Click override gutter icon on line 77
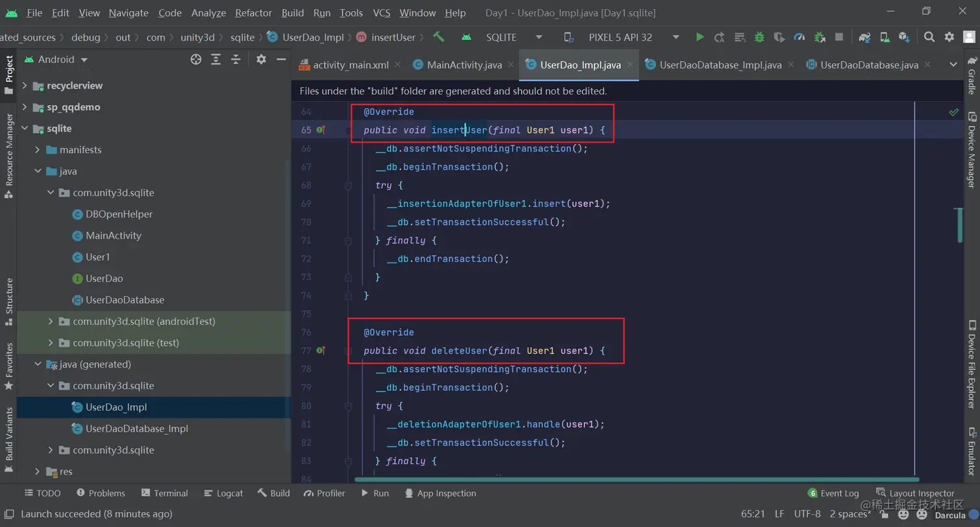This screenshot has height=527, width=980. pyautogui.click(x=321, y=351)
